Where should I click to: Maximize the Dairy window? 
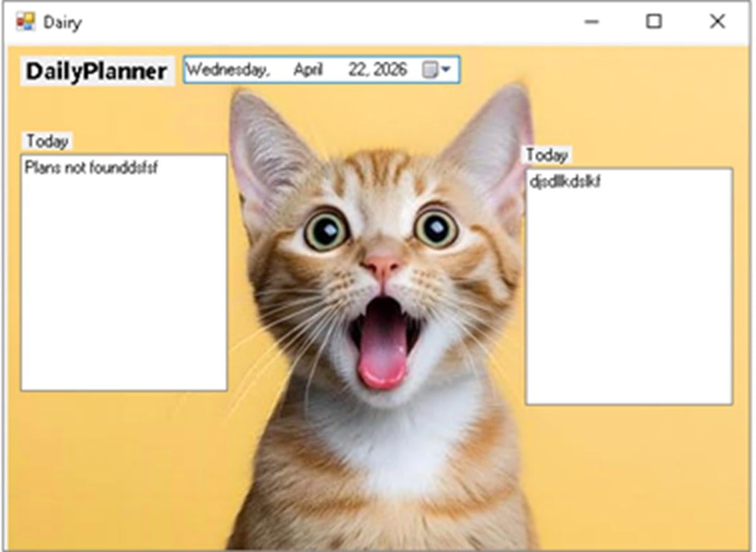click(654, 22)
